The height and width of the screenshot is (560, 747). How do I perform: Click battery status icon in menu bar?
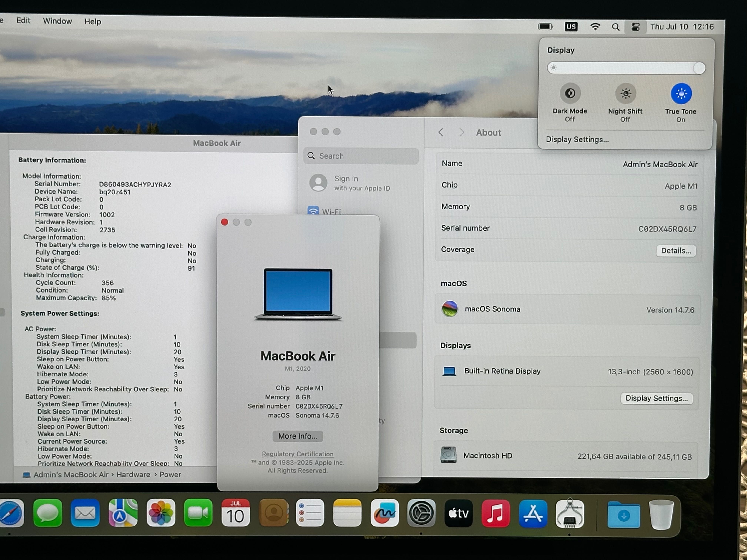pos(545,27)
